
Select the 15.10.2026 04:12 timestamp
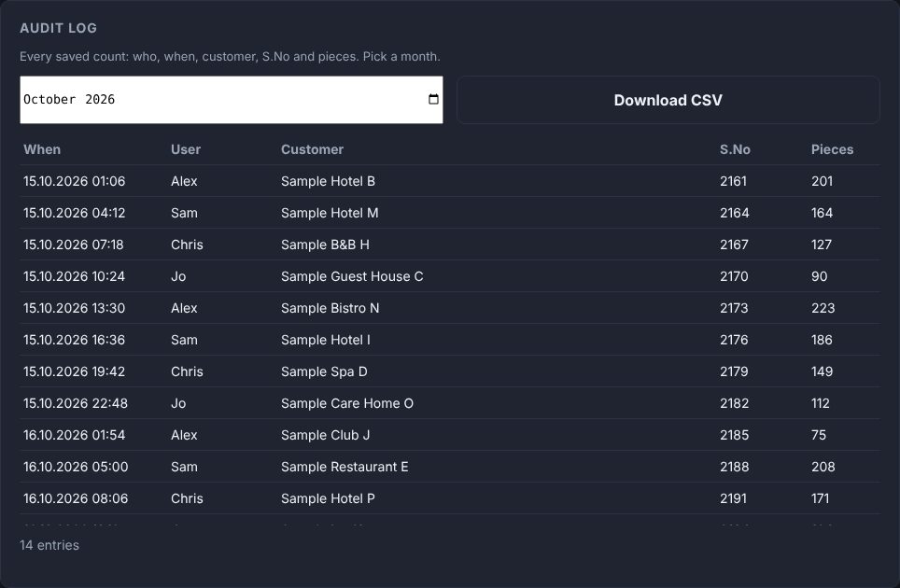74,213
